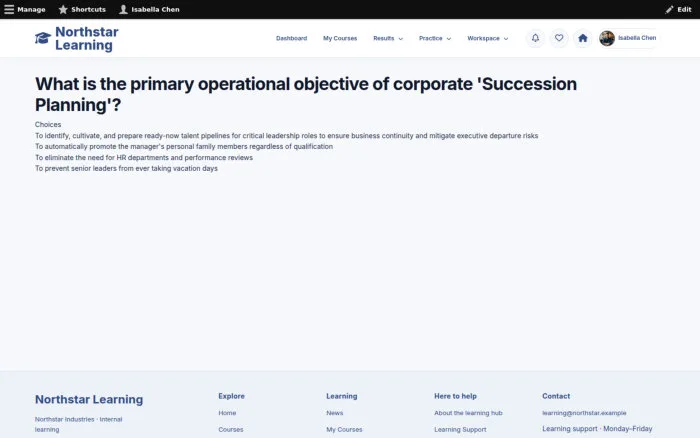The height and width of the screenshot is (438, 700).
Task: Open Isabella Chen admin toolbar user item
Action: (x=149, y=9)
